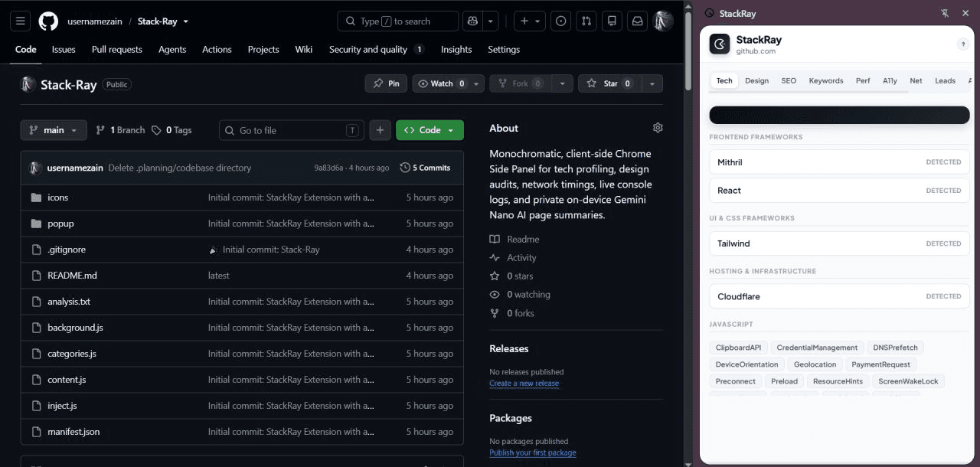Click the Add file plus button
This screenshot has width=980, height=467.
[x=380, y=130]
